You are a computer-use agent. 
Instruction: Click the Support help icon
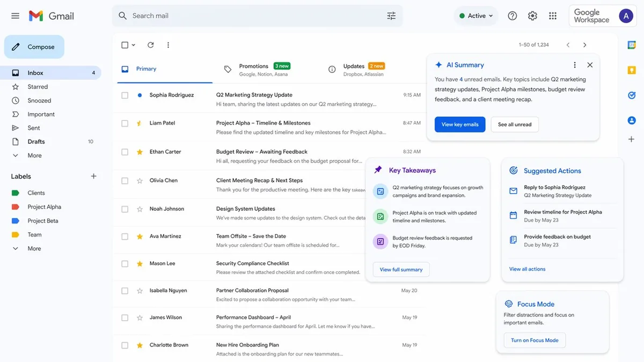tap(513, 16)
